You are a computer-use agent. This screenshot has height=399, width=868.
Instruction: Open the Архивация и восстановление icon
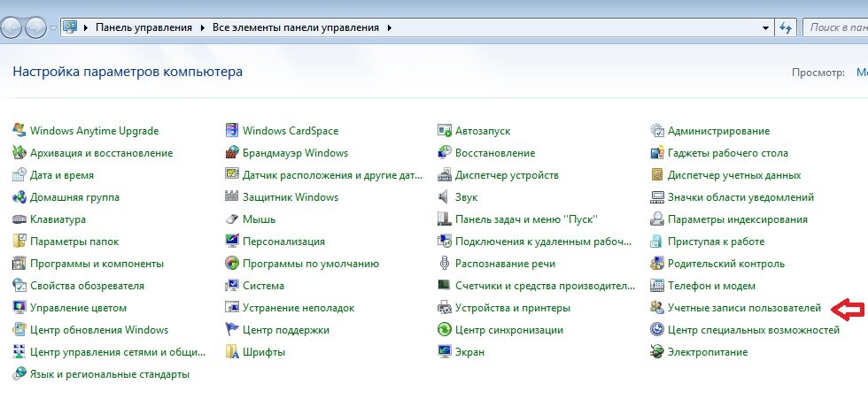coord(19,152)
